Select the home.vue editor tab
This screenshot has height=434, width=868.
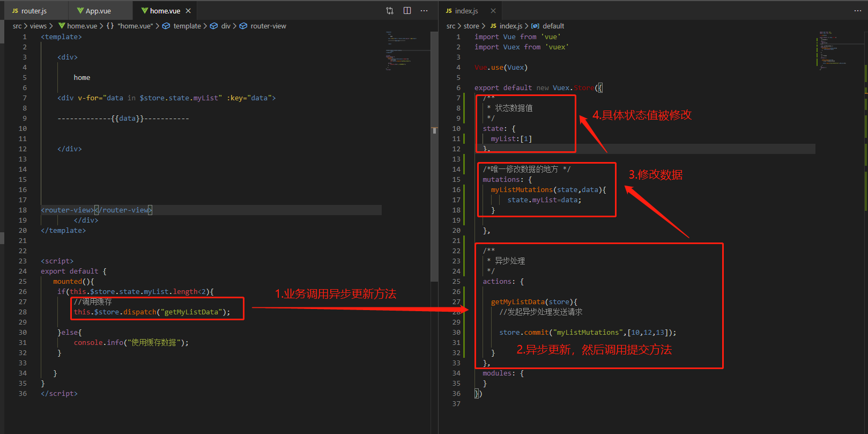tap(165, 11)
